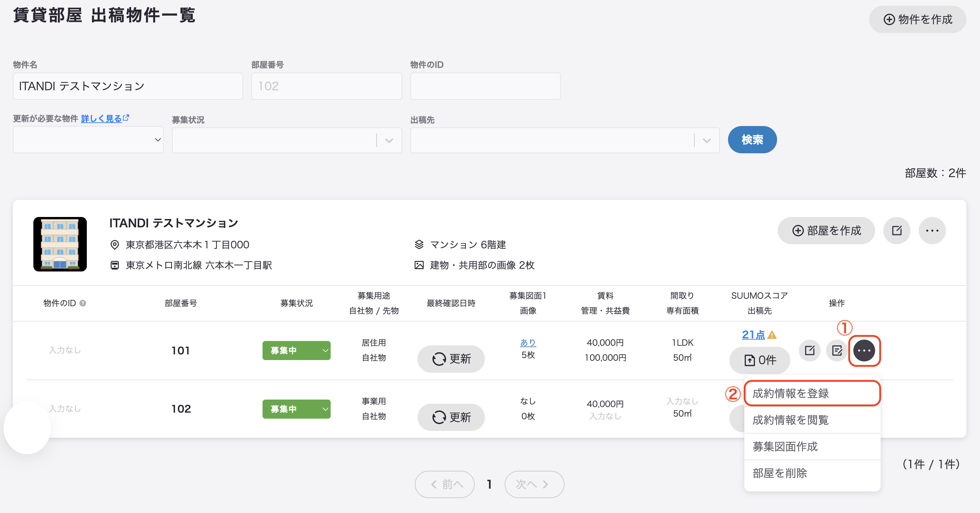Click the 最終確認日時 column header
The width and height of the screenshot is (980, 513).
[451, 303]
